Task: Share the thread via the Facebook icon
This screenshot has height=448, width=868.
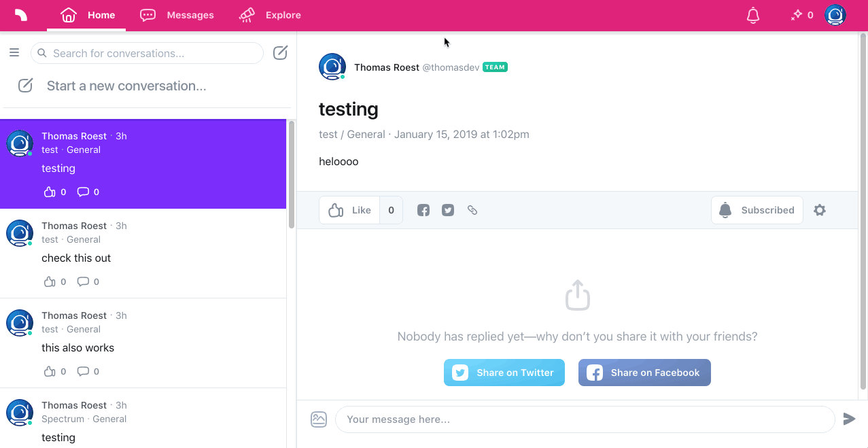Action: click(x=423, y=210)
